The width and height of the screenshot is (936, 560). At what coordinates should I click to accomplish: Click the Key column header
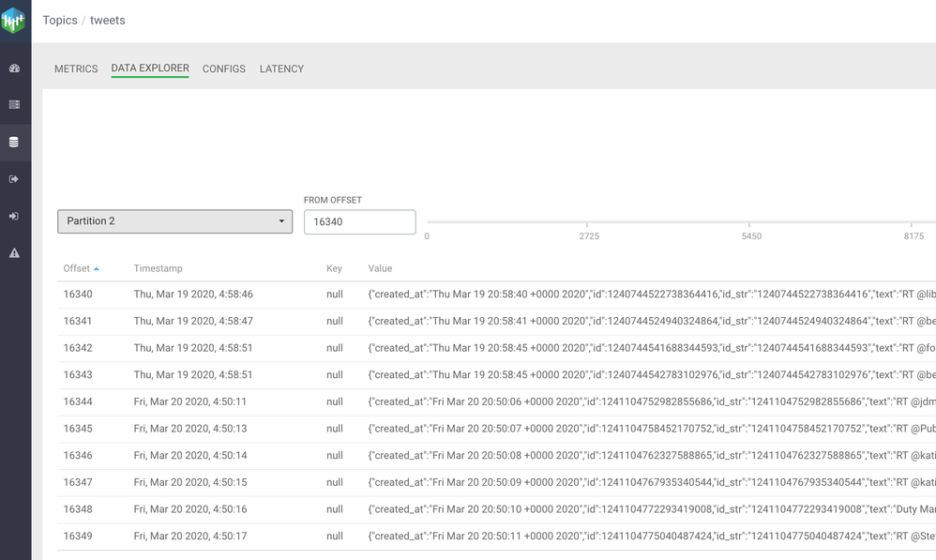[334, 268]
